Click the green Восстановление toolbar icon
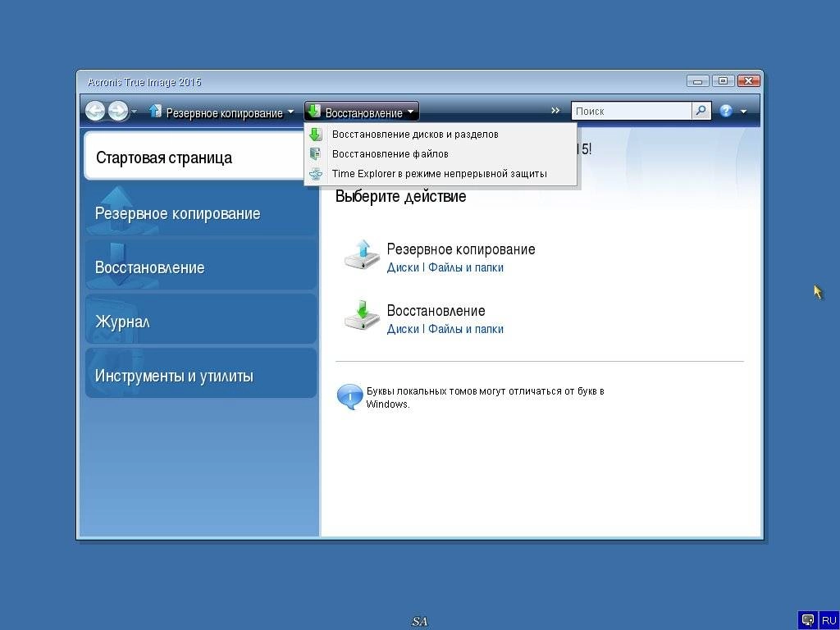Viewport: 840px width, 630px height. coord(314,111)
